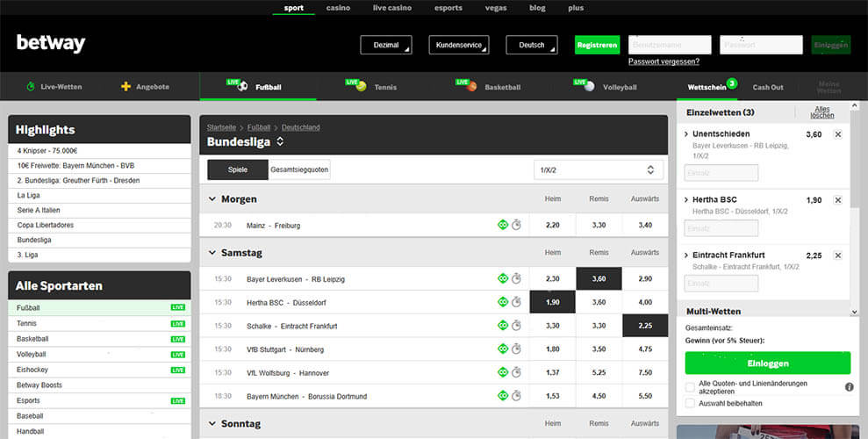Open the green stats icon for Bayern München - Borussia Dortmund
Image resolution: width=868 pixels, height=439 pixels.
tap(503, 396)
